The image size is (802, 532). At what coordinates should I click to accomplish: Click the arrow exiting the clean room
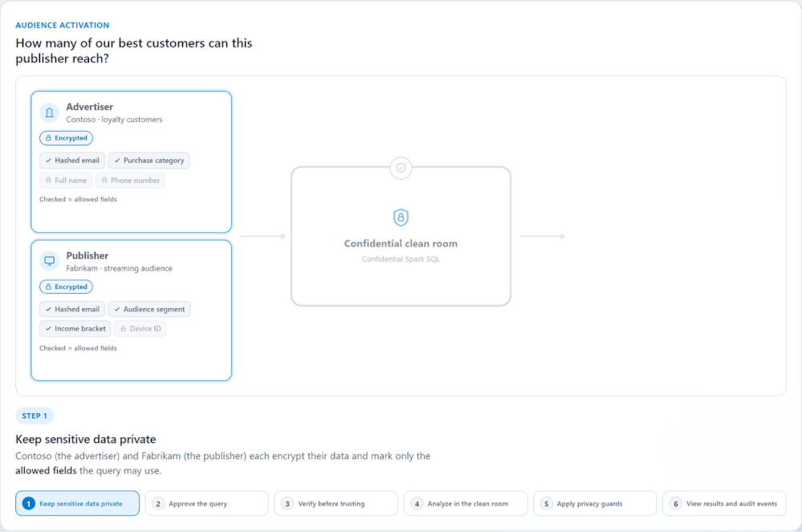tap(542, 236)
